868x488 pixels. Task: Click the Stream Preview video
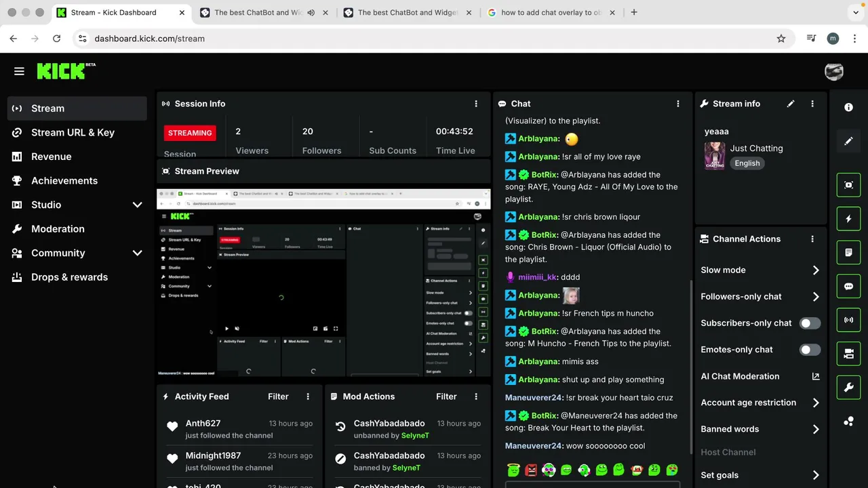323,283
